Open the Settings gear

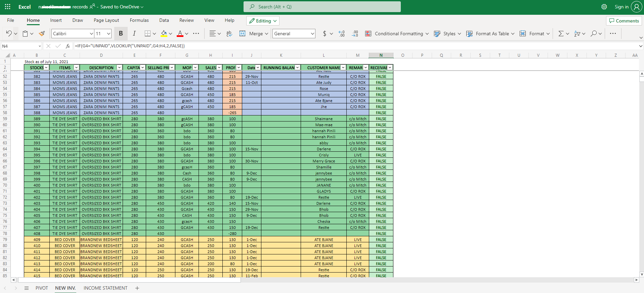point(604,7)
